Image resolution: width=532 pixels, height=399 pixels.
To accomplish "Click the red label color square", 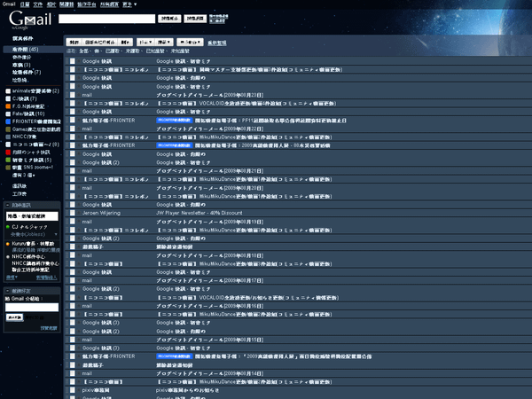I will click(x=8, y=152).
